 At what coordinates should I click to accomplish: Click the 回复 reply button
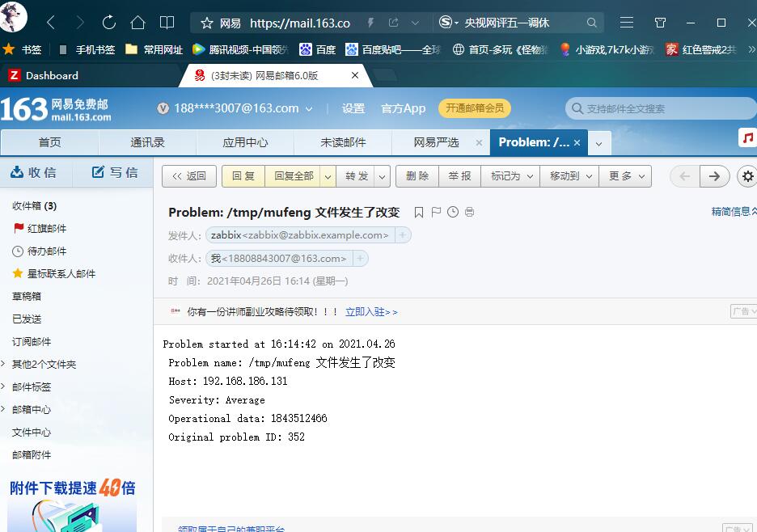tap(243, 176)
